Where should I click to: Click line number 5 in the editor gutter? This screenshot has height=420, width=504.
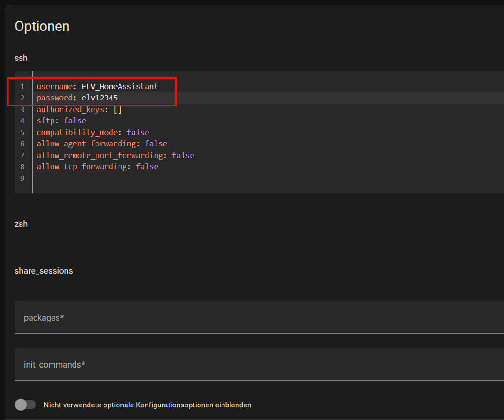coord(22,132)
